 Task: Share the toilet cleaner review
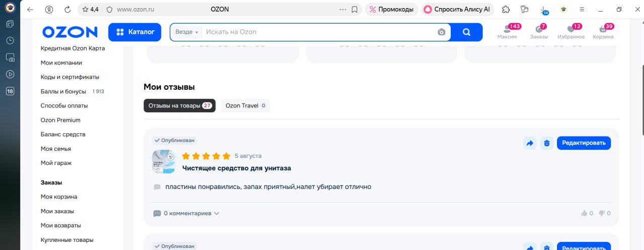tap(530, 143)
